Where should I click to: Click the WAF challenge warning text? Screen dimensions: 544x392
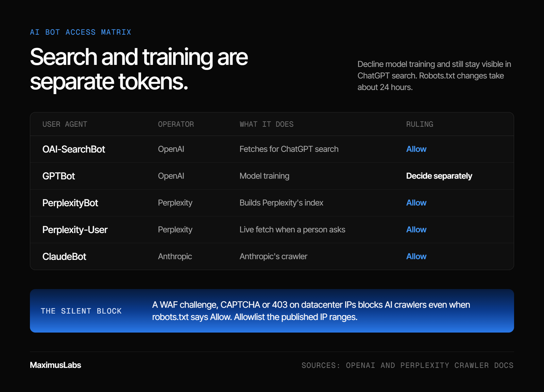point(311,311)
